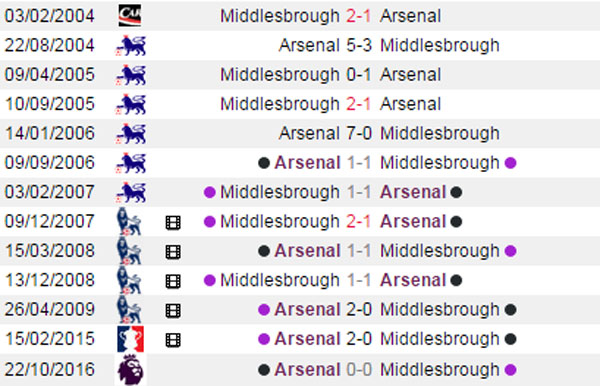600x386 pixels.
Task: Click black dot beside Arsenal on 09/09/2006
Action: pyautogui.click(x=264, y=163)
